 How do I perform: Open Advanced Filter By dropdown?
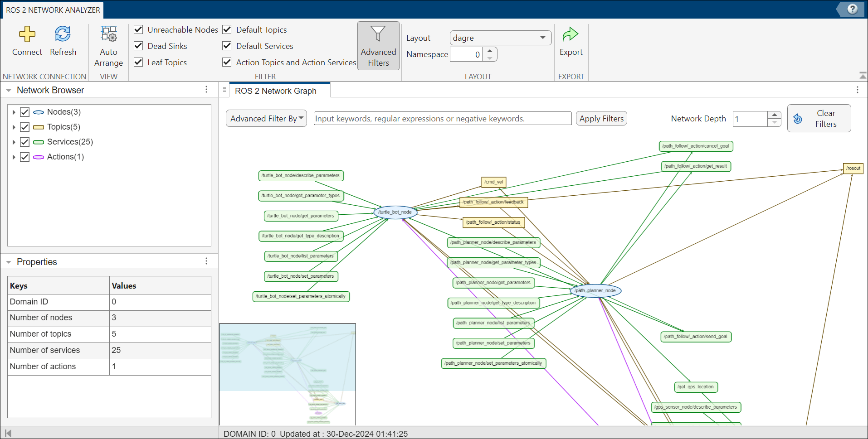coord(266,119)
